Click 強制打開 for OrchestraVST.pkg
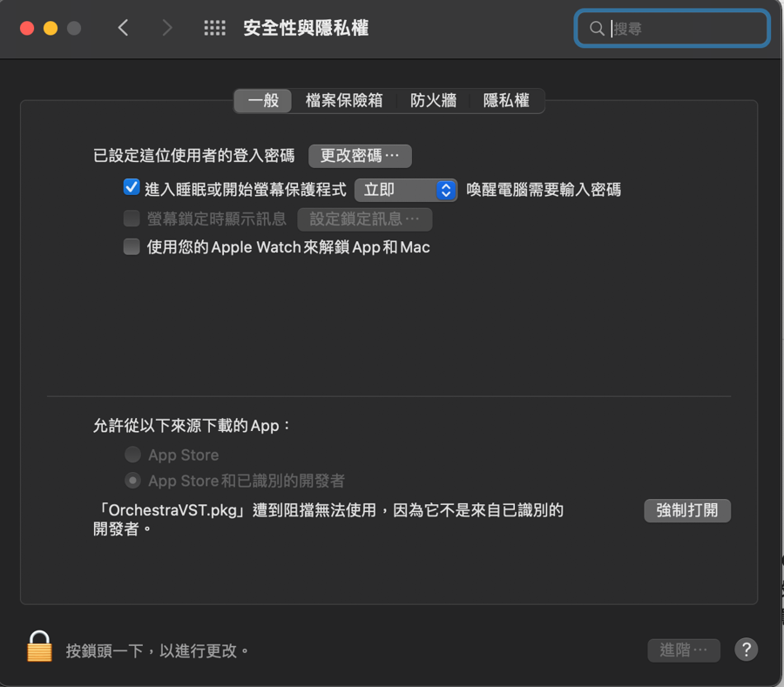This screenshot has height=687, width=784. [x=687, y=510]
